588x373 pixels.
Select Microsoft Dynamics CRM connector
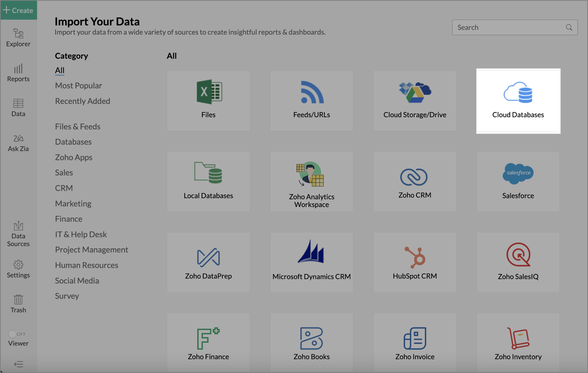tap(312, 262)
